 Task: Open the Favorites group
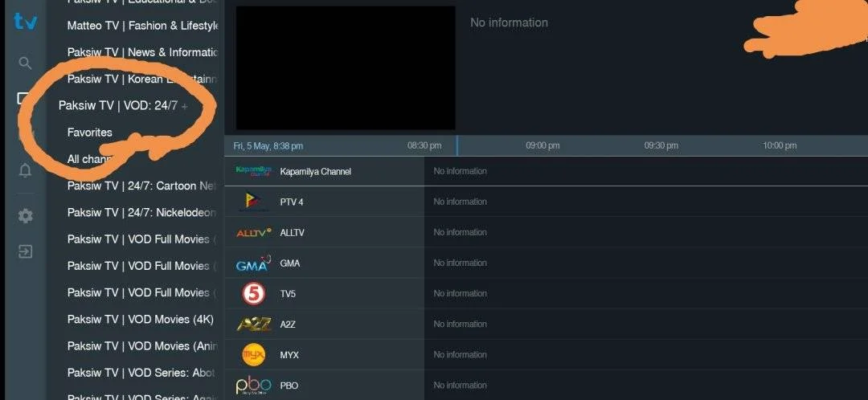90,133
